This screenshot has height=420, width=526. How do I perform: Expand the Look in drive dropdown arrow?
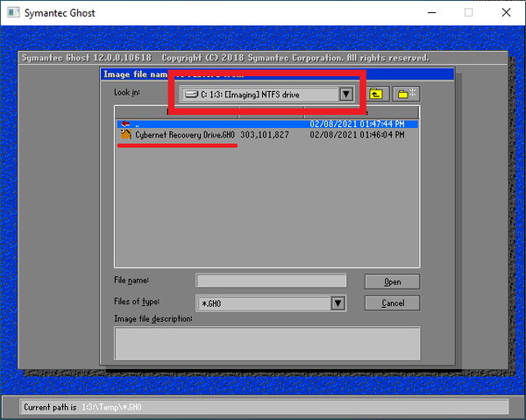(346, 95)
